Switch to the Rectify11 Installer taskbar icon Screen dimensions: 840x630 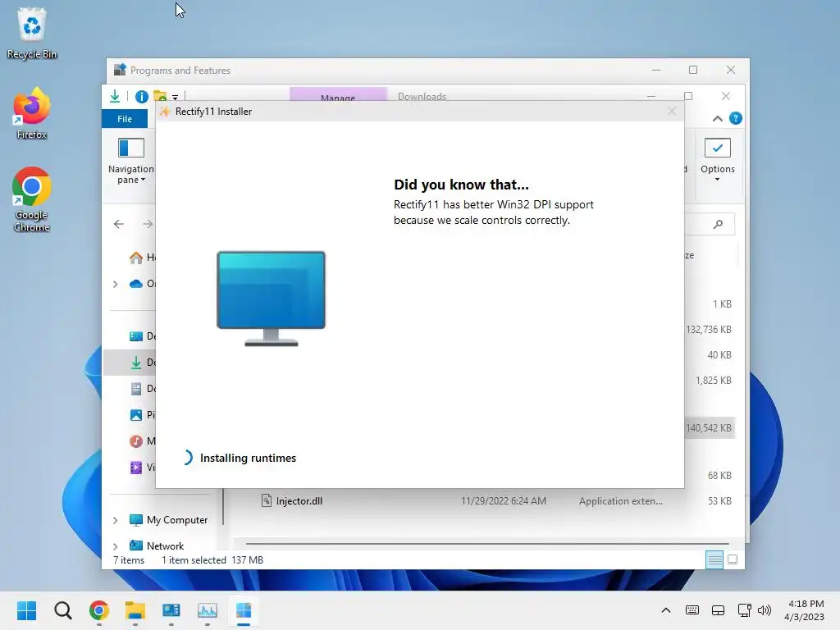click(243, 610)
